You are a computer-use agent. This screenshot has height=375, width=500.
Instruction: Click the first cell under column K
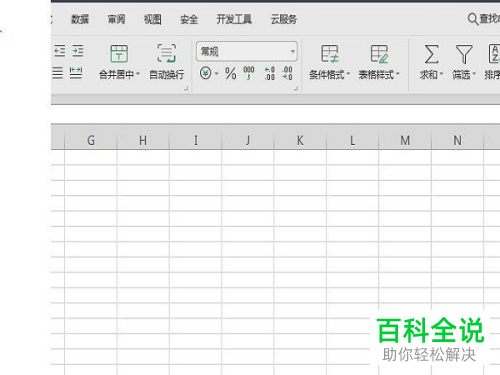300,157
